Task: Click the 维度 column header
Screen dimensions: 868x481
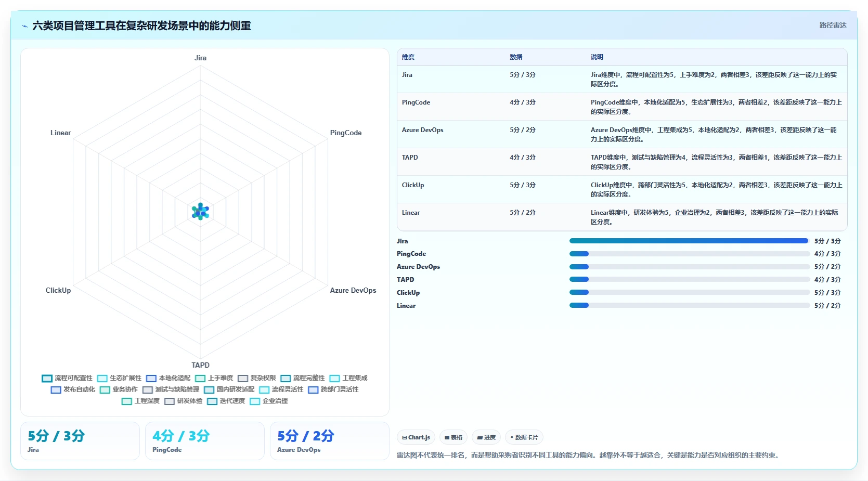Action: tap(408, 57)
